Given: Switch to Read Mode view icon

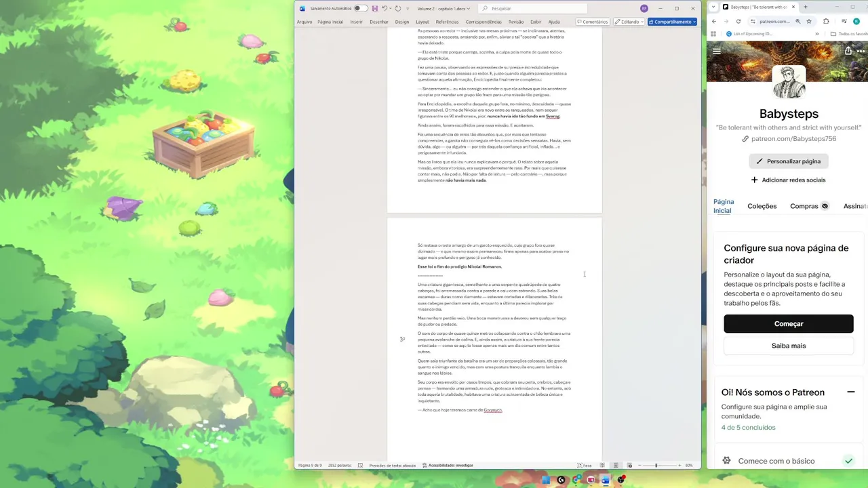Looking at the screenshot, I should pyautogui.click(x=602, y=466).
